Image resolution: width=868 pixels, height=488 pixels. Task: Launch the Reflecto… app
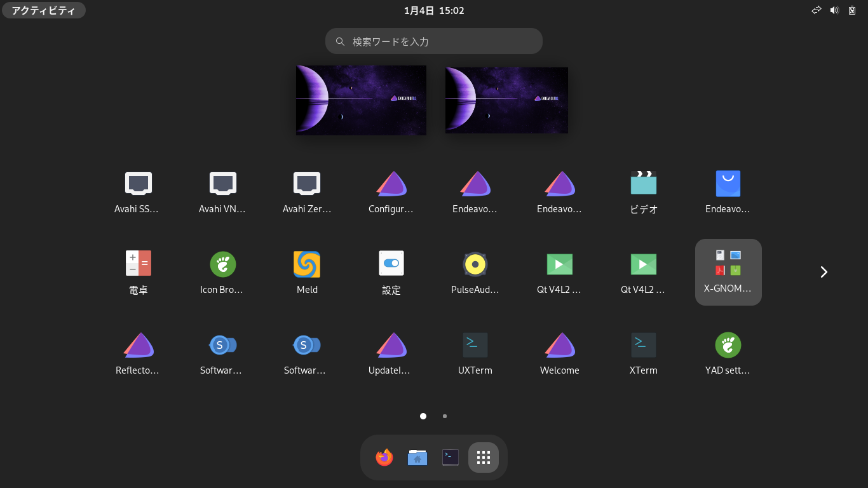click(138, 353)
